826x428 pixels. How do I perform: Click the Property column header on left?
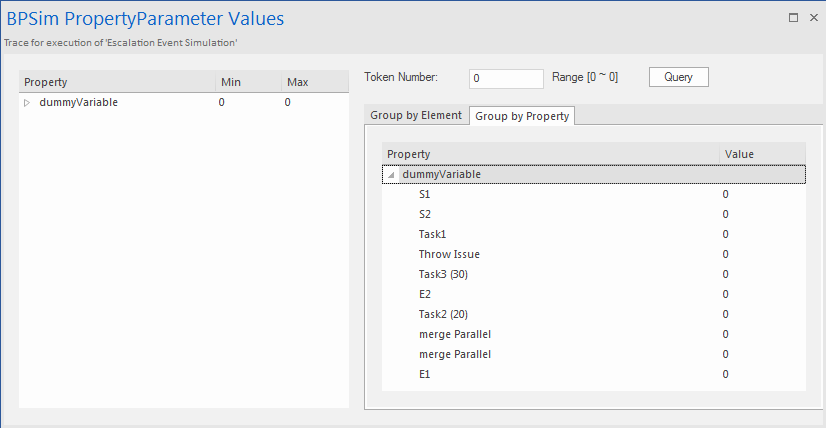[116, 82]
